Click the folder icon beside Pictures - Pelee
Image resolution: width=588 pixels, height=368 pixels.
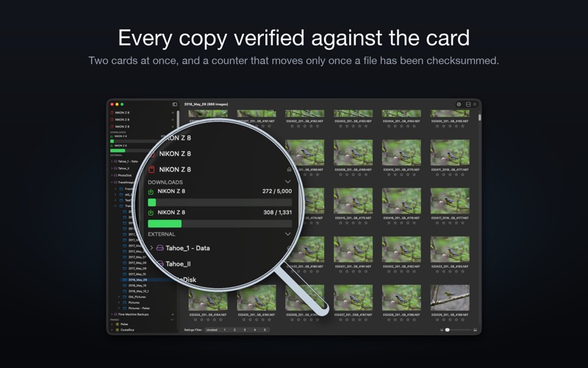point(125,308)
